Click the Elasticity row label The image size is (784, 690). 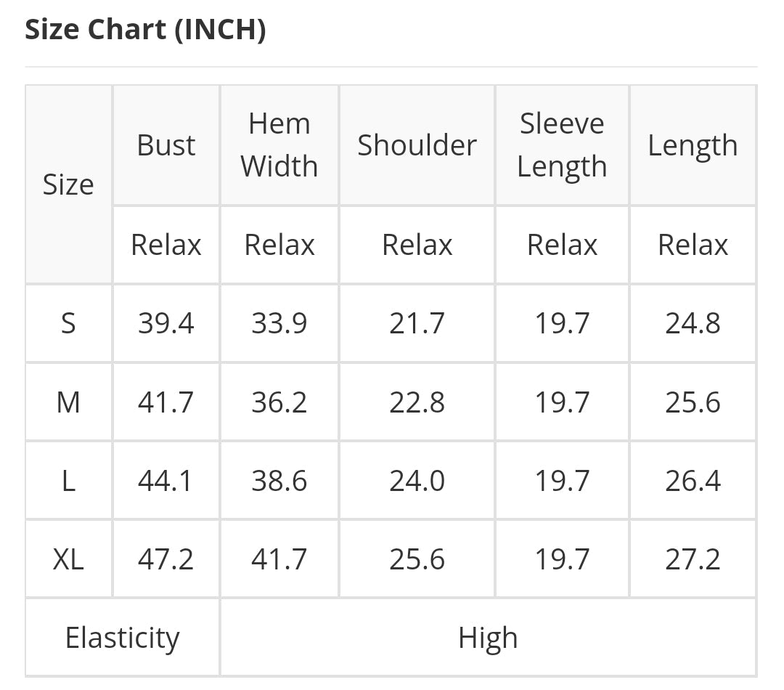(x=123, y=638)
